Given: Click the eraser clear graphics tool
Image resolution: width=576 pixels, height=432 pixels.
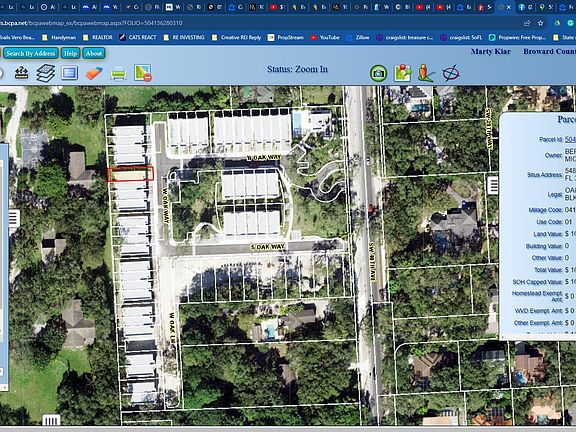Looking at the screenshot, I should click(94, 73).
